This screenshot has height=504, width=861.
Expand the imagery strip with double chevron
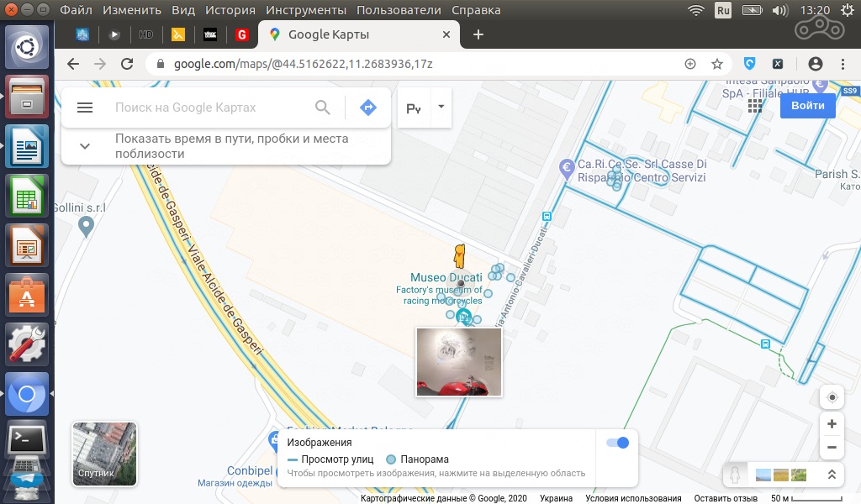click(832, 475)
